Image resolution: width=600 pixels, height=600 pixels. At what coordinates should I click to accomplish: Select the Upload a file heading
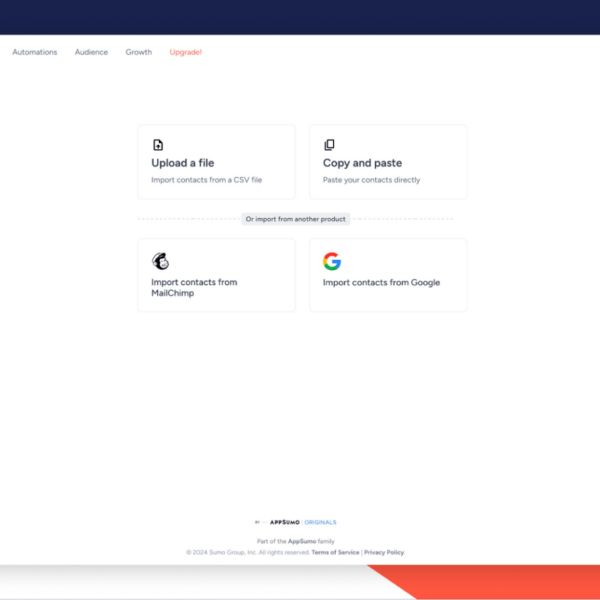click(183, 163)
